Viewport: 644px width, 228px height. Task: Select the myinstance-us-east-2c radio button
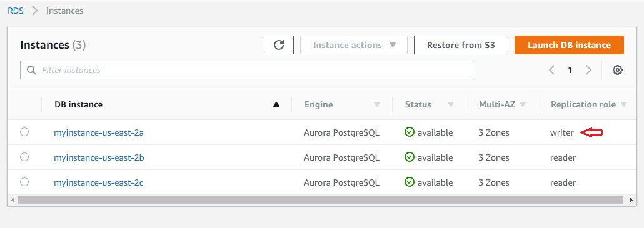click(x=24, y=182)
